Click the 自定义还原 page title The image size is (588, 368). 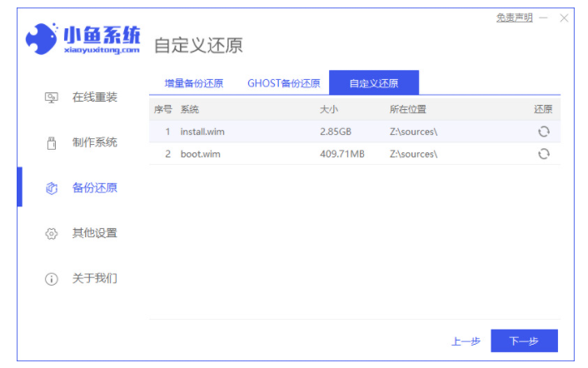[198, 45]
